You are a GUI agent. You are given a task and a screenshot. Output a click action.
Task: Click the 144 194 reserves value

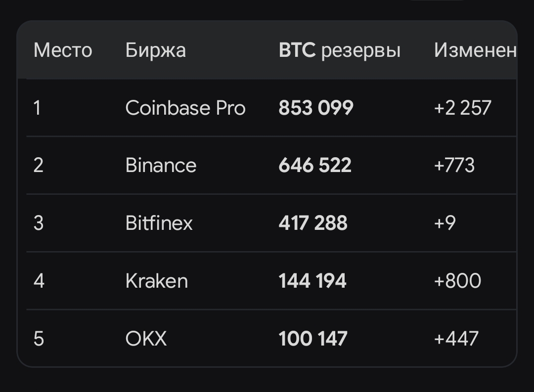[312, 281]
